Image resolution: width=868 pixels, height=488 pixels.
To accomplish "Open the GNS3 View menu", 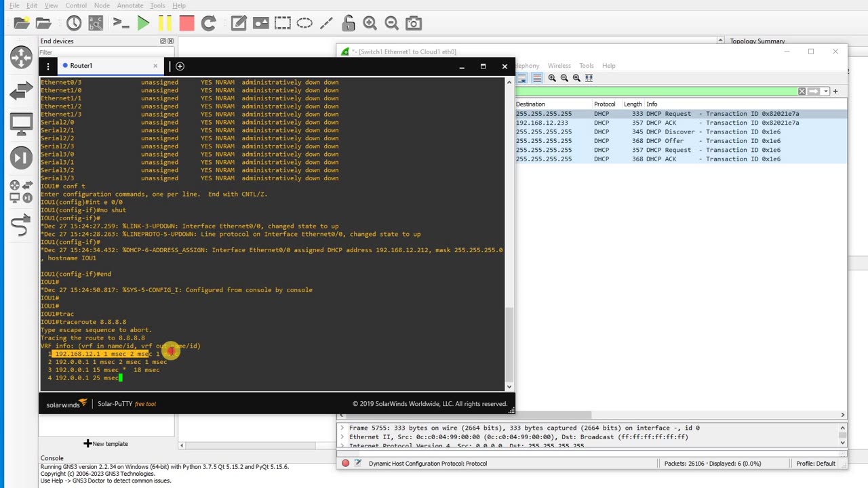I will click(x=51, y=5).
